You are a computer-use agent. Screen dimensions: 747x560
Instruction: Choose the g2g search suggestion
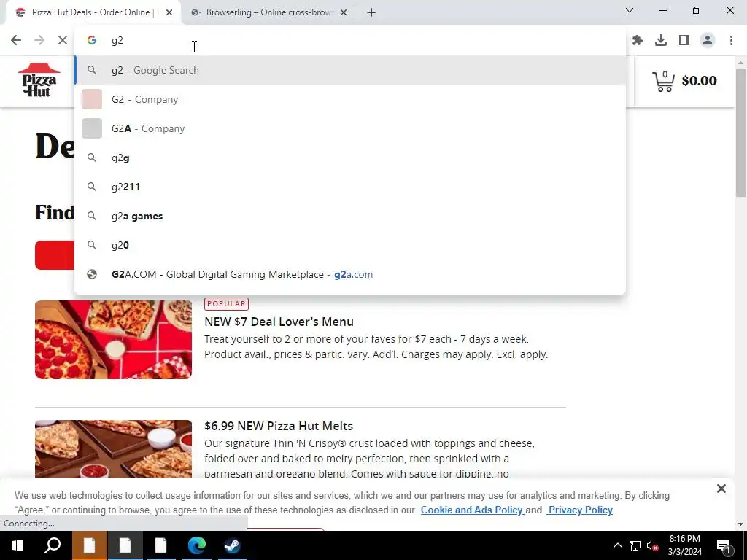click(350, 157)
